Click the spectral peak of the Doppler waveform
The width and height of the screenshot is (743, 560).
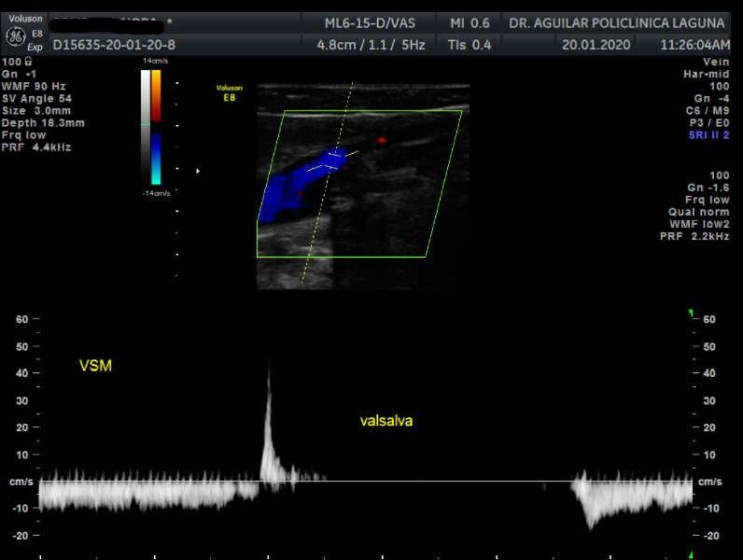click(269, 373)
